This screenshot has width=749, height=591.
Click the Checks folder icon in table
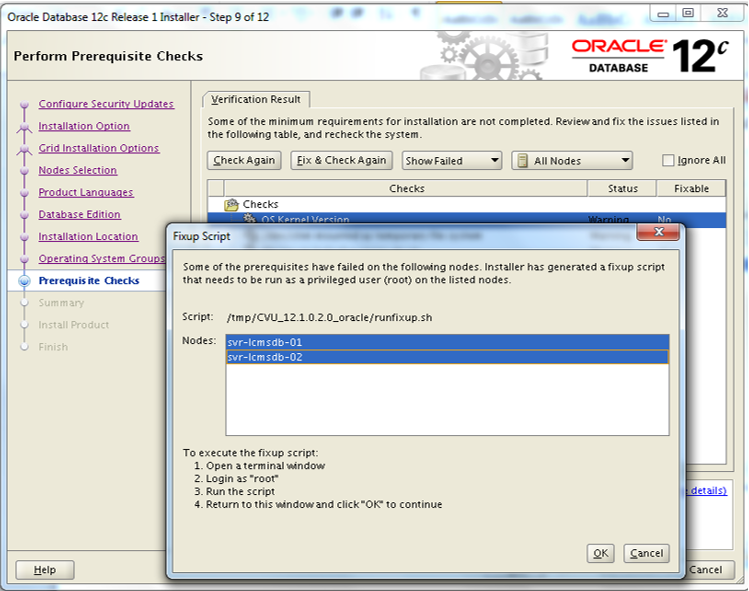(x=232, y=204)
